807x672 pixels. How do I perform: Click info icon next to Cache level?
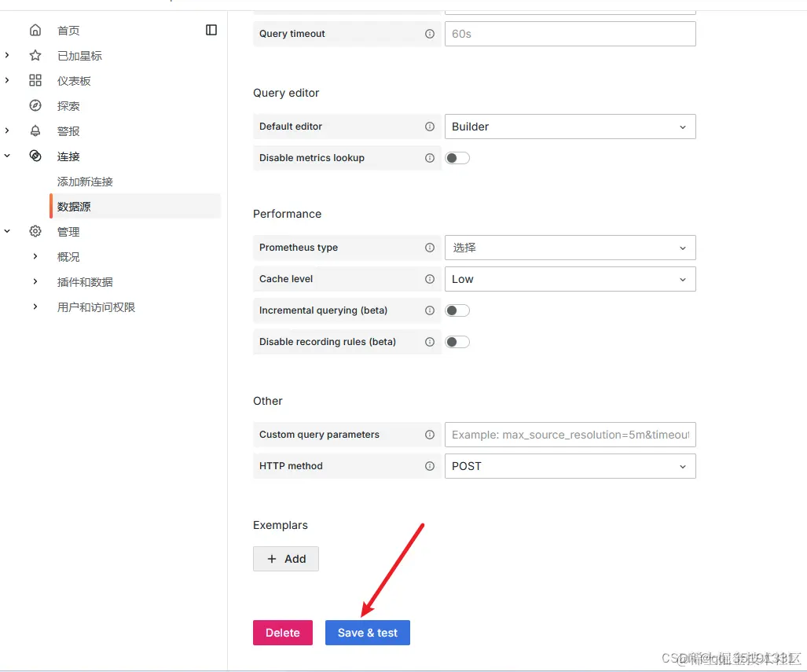click(x=430, y=279)
